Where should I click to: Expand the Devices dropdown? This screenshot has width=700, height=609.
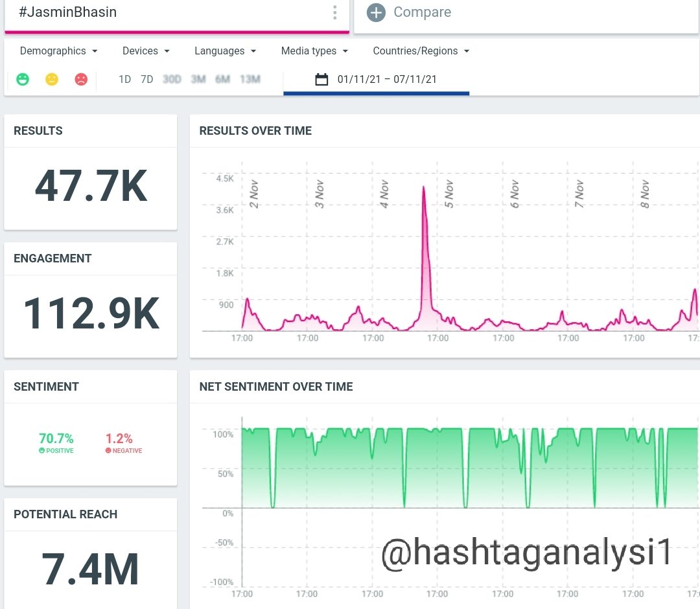click(x=146, y=51)
